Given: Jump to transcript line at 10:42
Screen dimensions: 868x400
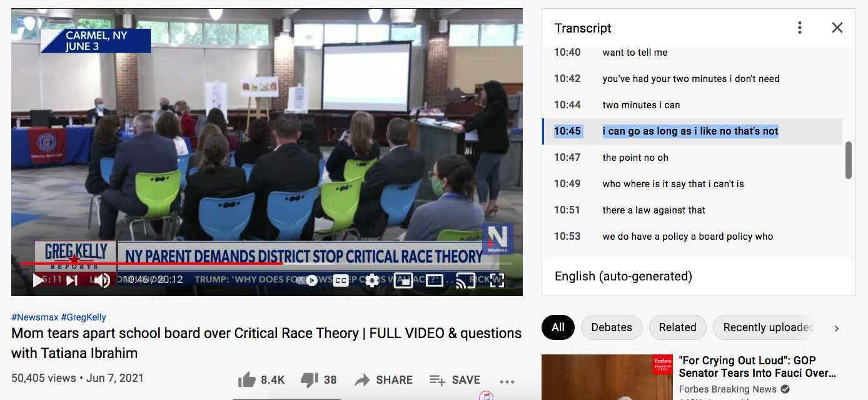Looking at the screenshot, I should coord(692,79).
